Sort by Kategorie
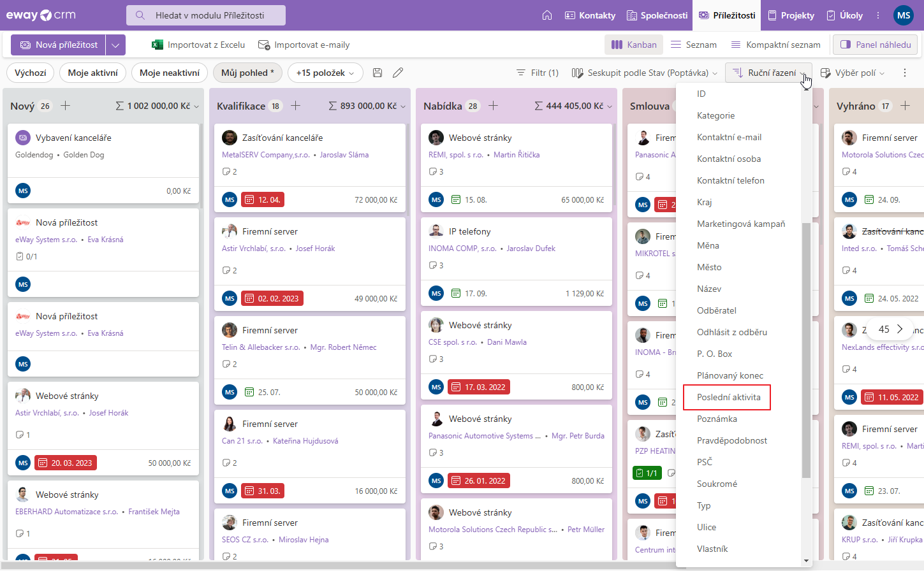The width and height of the screenshot is (924, 571). [738, 115]
